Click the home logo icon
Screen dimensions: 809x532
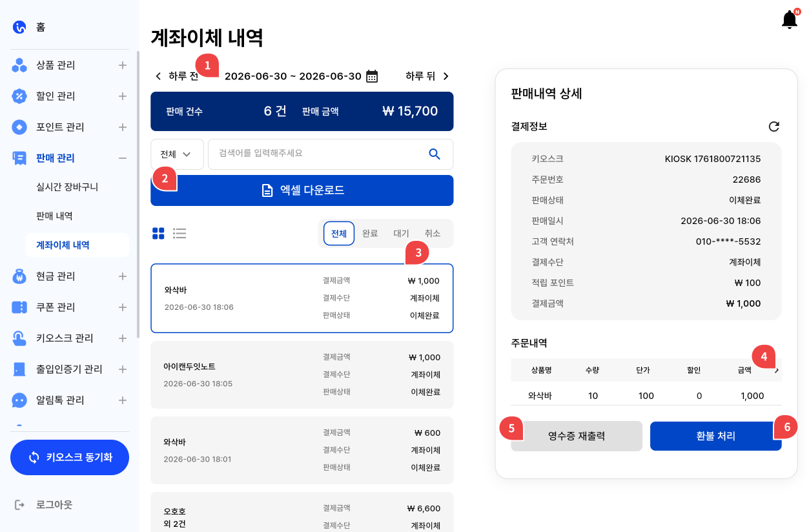click(19, 27)
